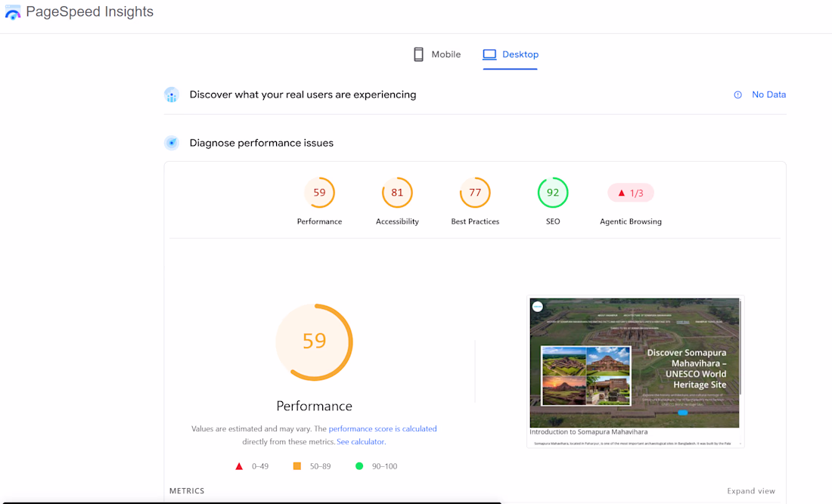Click the Performance label under the gauge row
This screenshot has height=504, width=832.
(319, 221)
